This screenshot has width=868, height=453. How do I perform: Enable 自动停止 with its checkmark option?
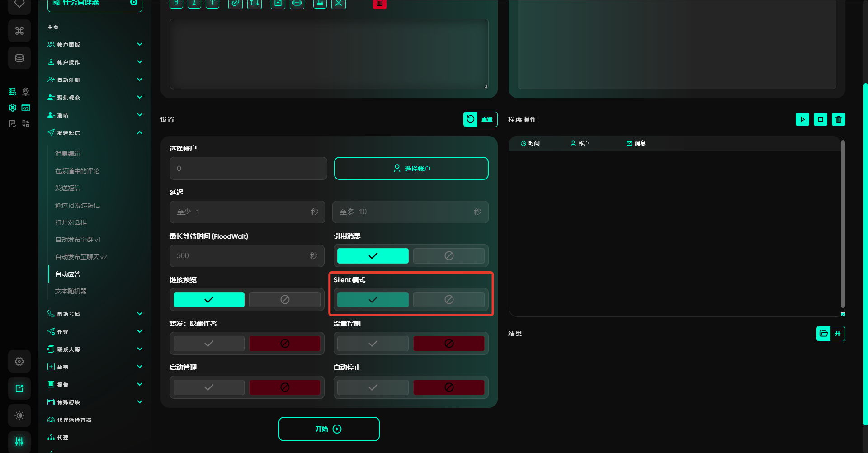(373, 387)
